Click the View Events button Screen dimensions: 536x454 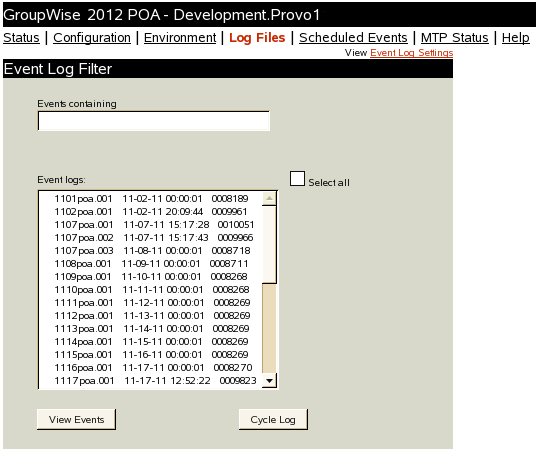pos(77,419)
